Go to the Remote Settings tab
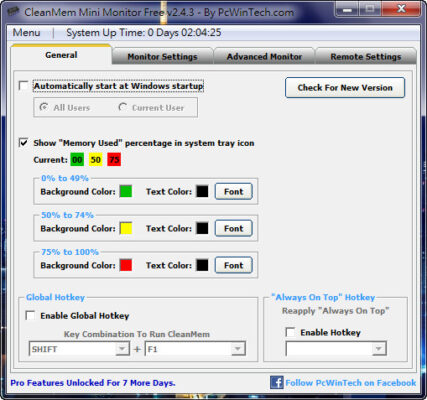Image resolution: width=427 pixels, height=400 pixels. click(366, 57)
